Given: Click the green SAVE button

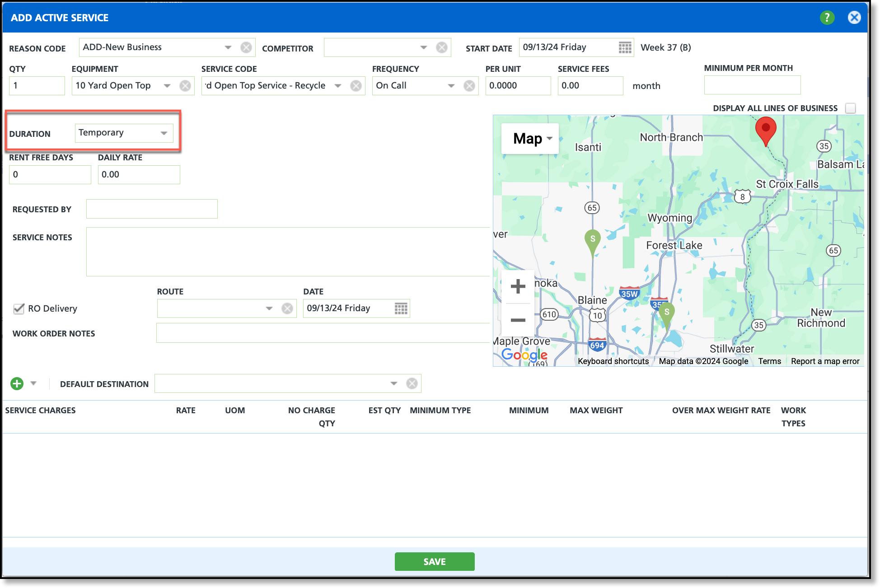Looking at the screenshot, I should [434, 561].
